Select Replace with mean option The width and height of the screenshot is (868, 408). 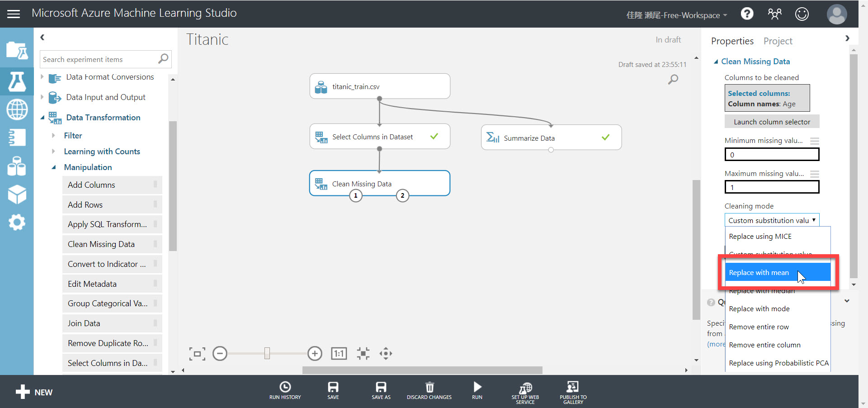(778, 272)
